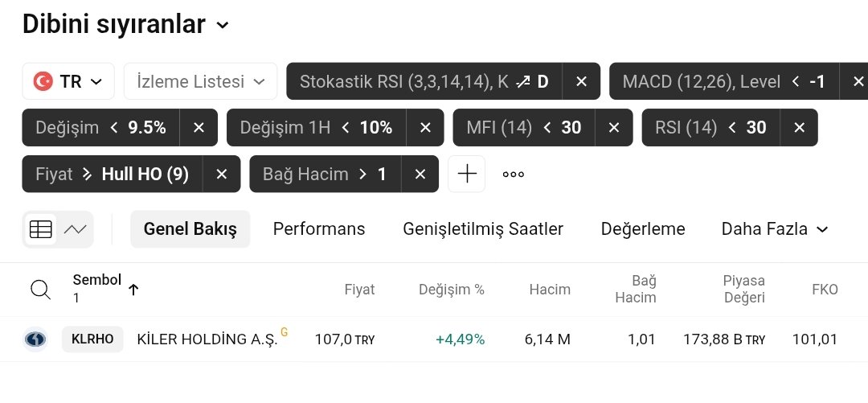Expand the Daha Fazla menu

pyautogui.click(x=775, y=229)
